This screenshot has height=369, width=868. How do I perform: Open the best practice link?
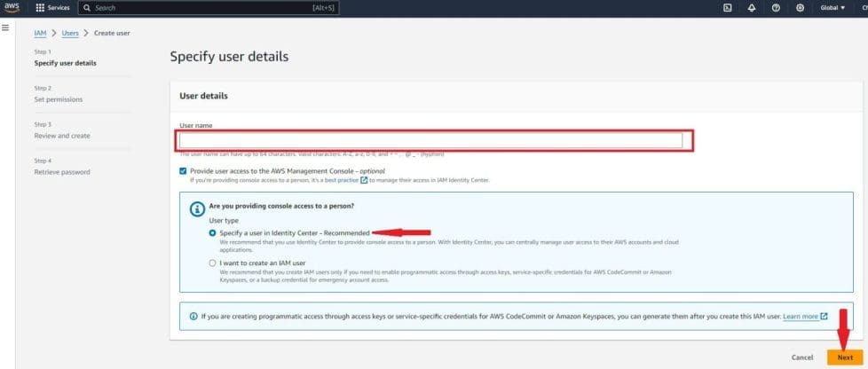[341, 180]
